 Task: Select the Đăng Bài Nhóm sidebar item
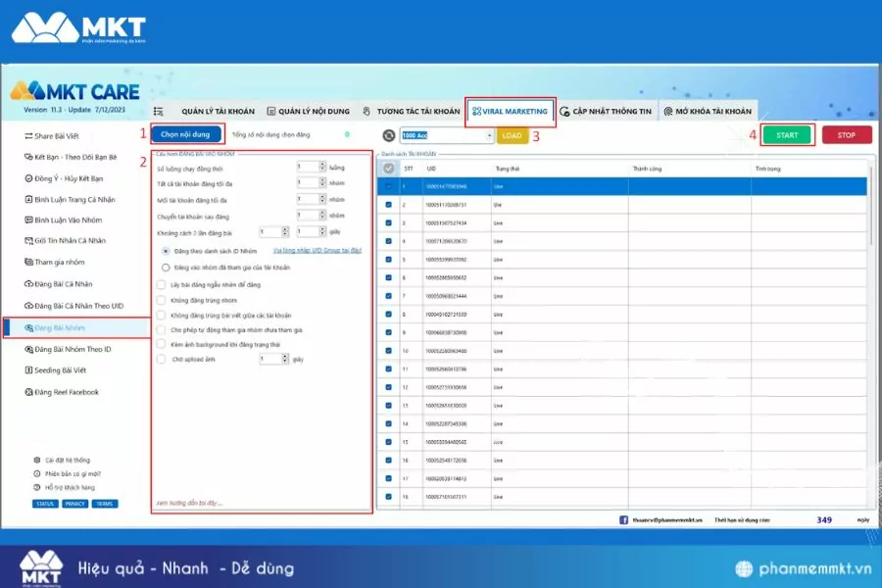(77, 327)
